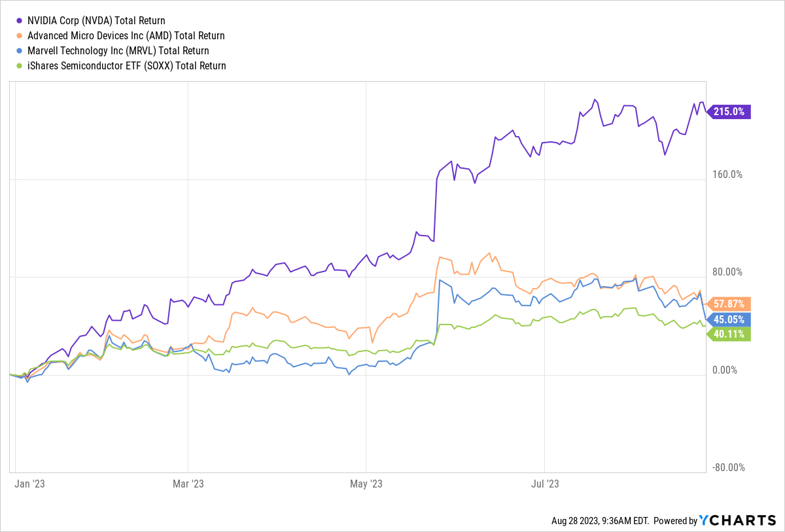This screenshot has height=532, width=785.
Task: Click the green 40.11% value tag
Action: (729, 334)
